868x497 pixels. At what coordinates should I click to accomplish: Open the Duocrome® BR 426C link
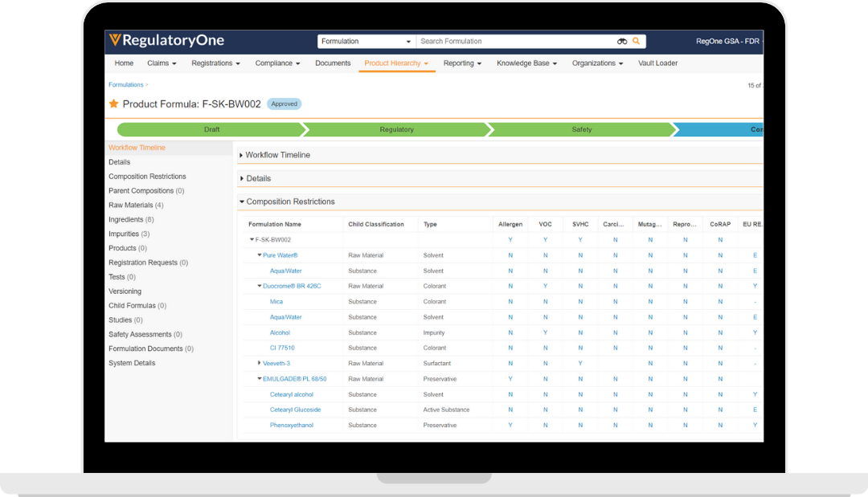click(292, 287)
